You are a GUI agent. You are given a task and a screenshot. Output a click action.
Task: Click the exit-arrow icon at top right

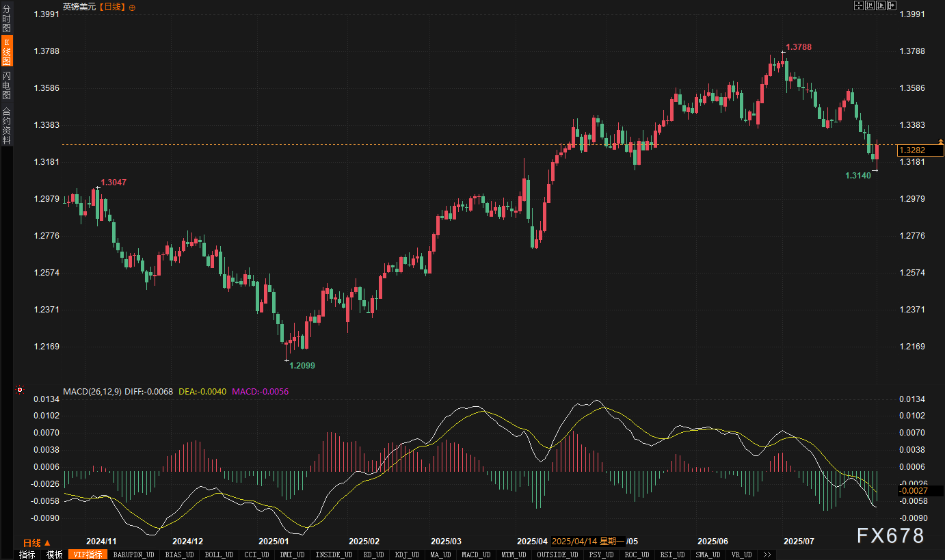[891, 5]
